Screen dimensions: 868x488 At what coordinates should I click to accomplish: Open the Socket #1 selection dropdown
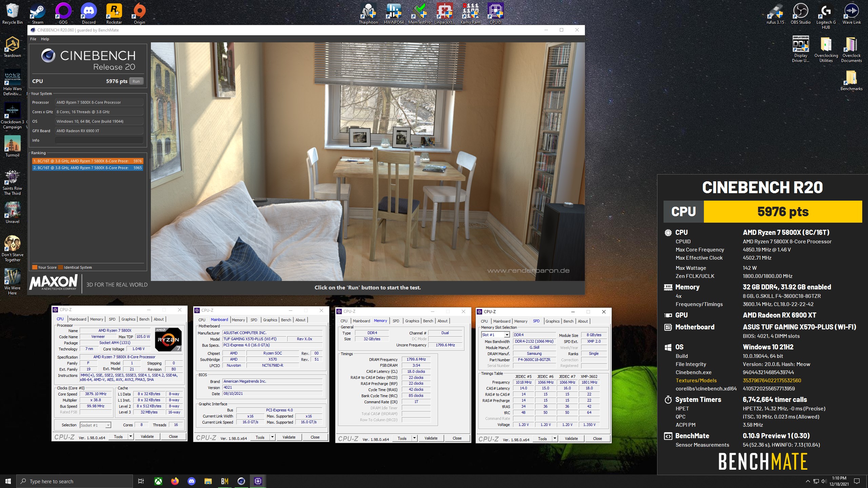pos(95,425)
